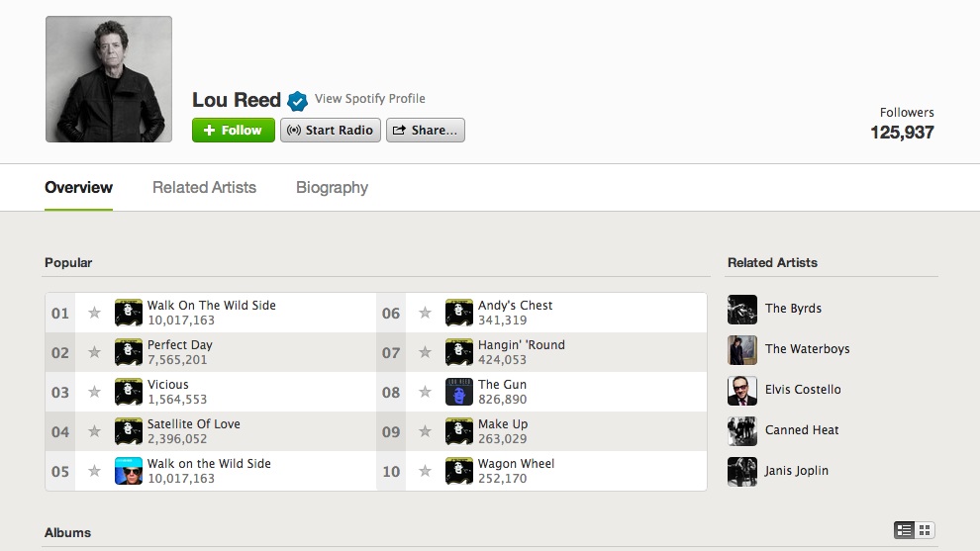The width and height of the screenshot is (980, 551).
Task: View Spotify Profile link
Action: [370, 99]
